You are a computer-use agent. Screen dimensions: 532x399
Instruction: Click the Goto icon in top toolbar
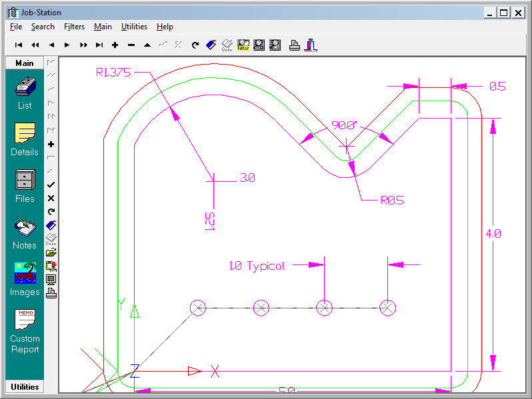[227, 45]
